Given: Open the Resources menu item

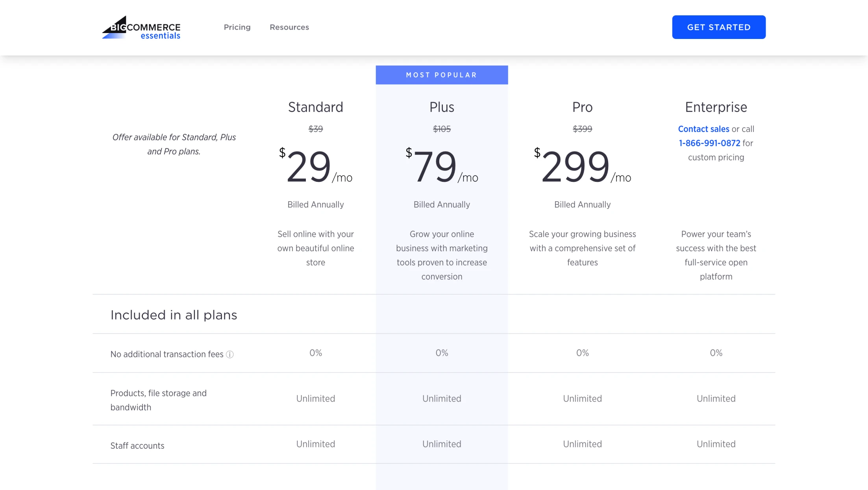Looking at the screenshot, I should click(x=289, y=27).
